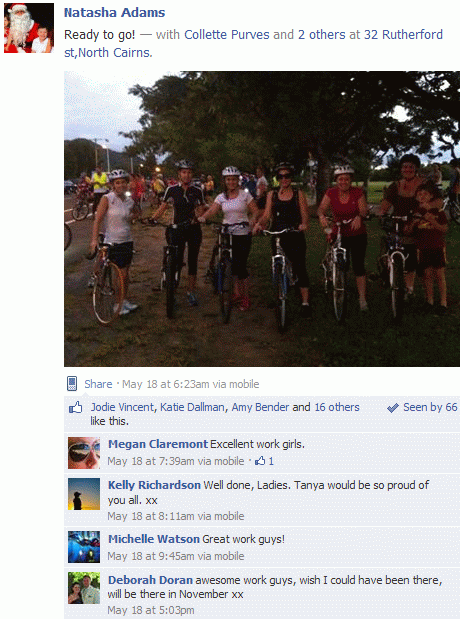
Task: Click the Seen by 66 checkmark icon
Action: click(x=393, y=408)
